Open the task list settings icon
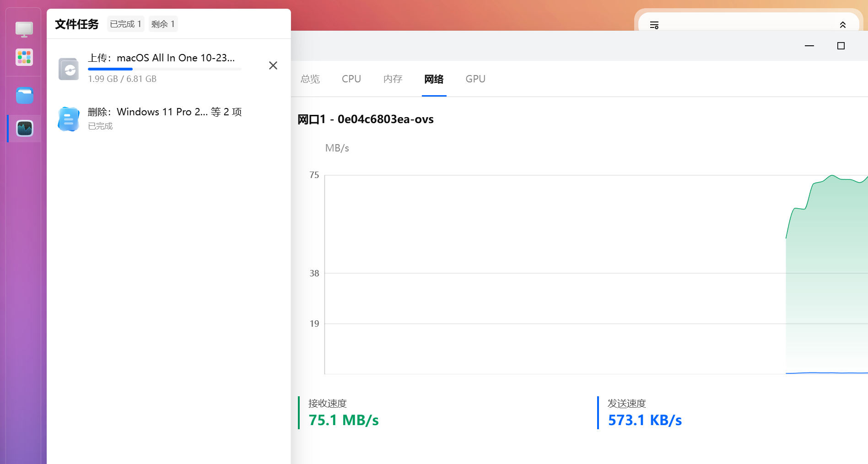 pos(654,25)
